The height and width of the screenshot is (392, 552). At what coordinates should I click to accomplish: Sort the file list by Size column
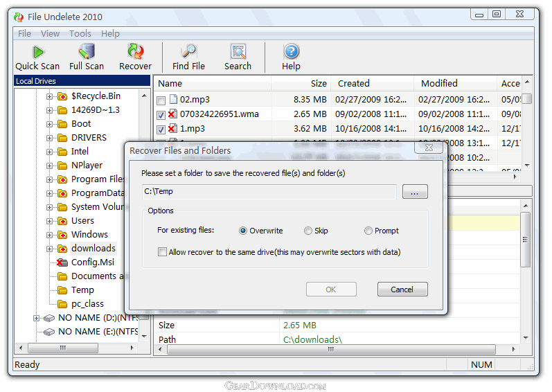click(301, 83)
